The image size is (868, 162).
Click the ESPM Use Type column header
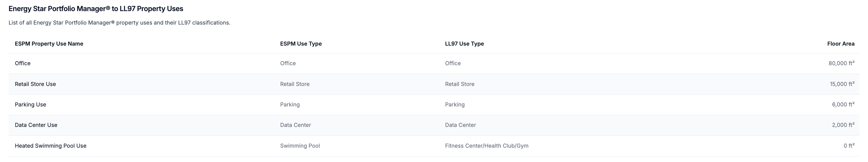[301, 44]
